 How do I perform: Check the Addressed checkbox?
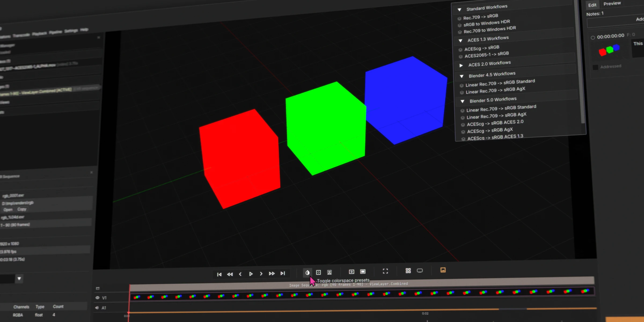(595, 67)
